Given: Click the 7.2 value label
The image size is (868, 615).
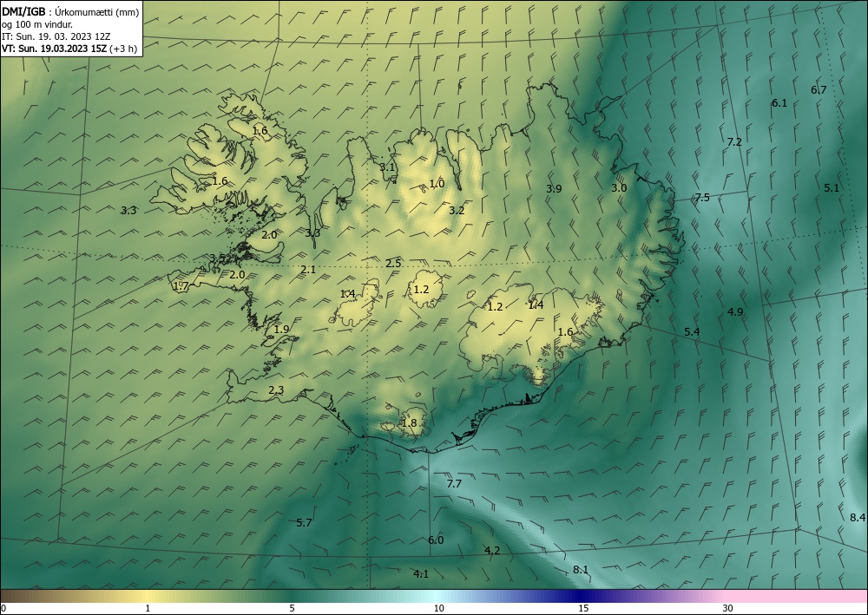Looking at the screenshot, I should click(x=734, y=142).
